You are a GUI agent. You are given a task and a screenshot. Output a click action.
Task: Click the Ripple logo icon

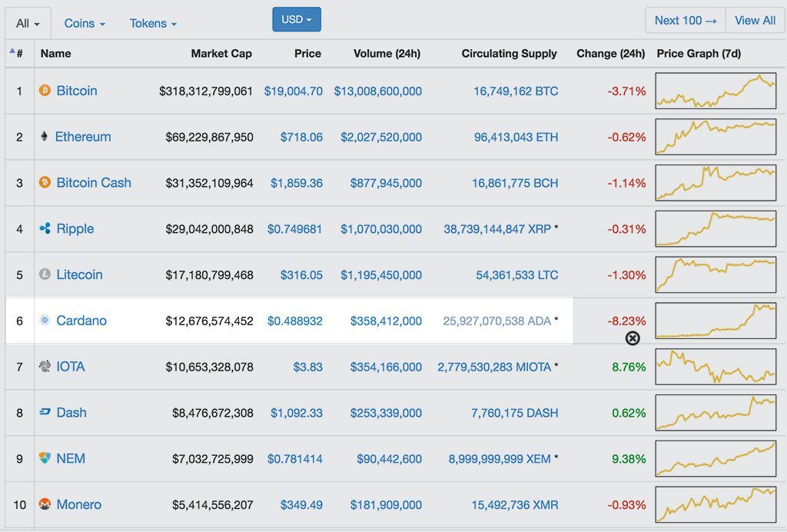(x=45, y=228)
